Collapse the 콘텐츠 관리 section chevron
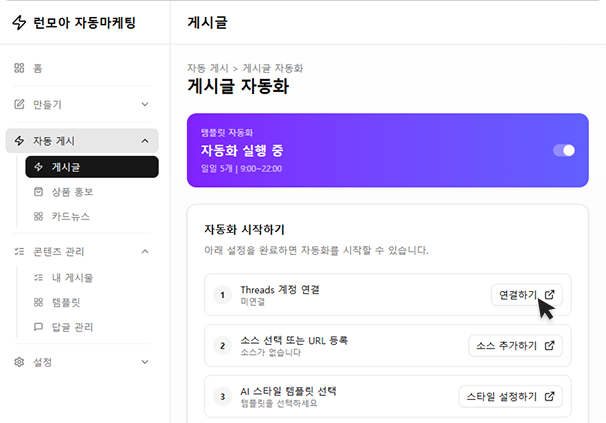The image size is (606, 423). click(145, 251)
